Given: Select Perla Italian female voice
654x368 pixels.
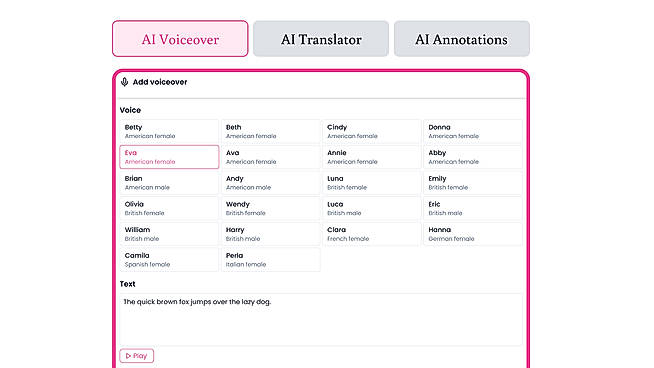Looking at the screenshot, I should (271, 260).
